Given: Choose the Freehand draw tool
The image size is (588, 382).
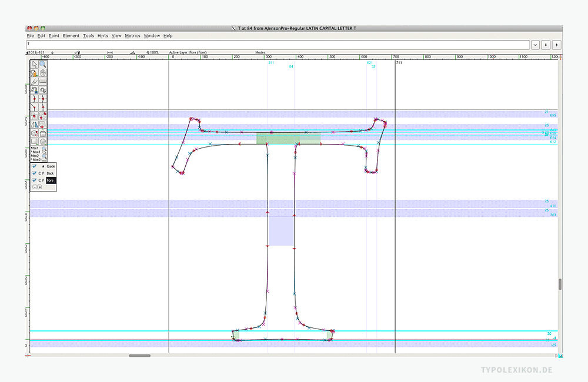Looking at the screenshot, I should tap(35, 73).
